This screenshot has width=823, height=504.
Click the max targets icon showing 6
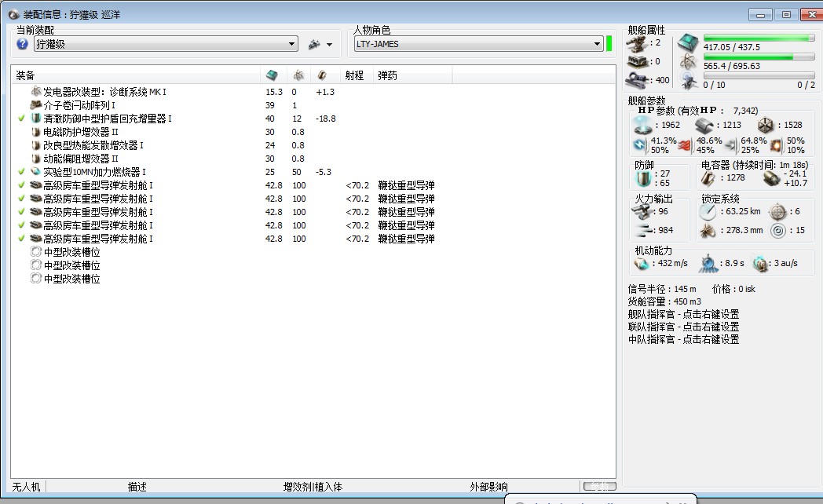tap(778, 211)
